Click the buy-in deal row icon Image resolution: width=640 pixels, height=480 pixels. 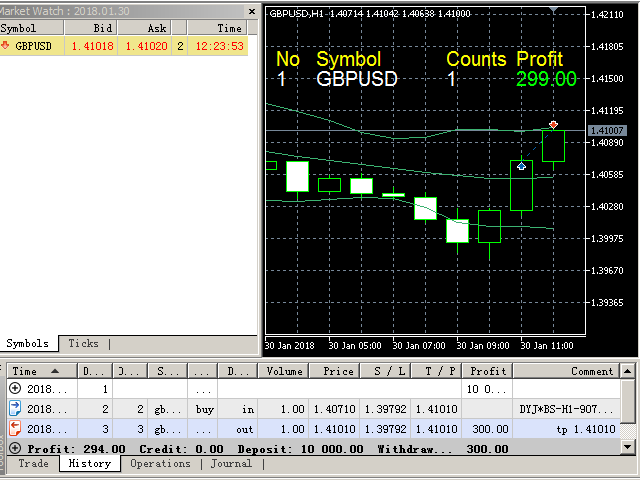click(x=14, y=409)
